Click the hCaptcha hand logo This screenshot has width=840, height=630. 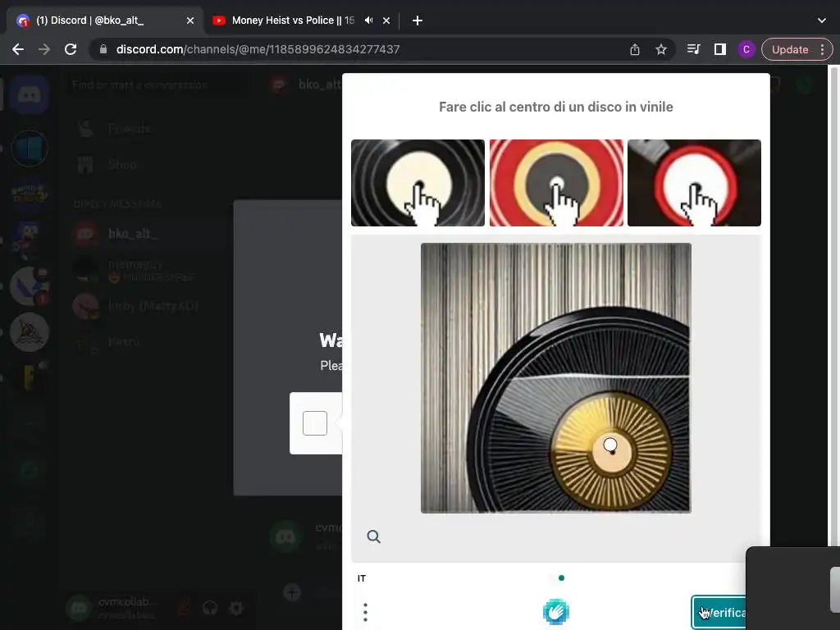tap(555, 612)
